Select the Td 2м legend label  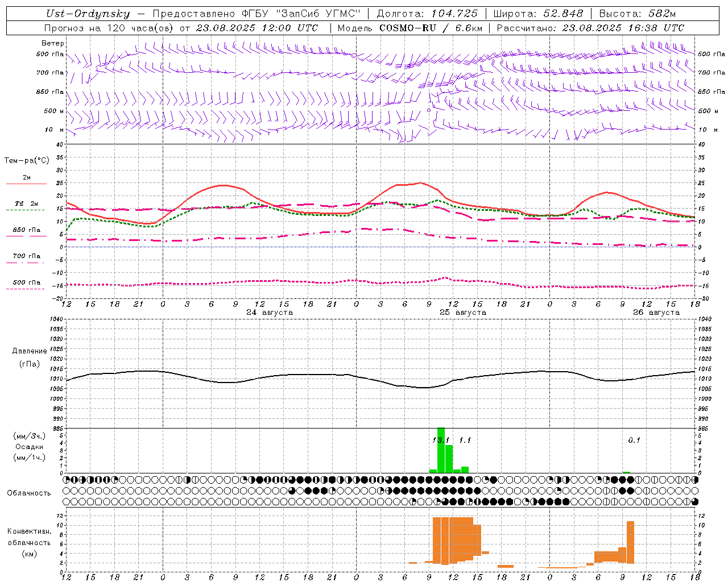pyautogui.click(x=27, y=203)
